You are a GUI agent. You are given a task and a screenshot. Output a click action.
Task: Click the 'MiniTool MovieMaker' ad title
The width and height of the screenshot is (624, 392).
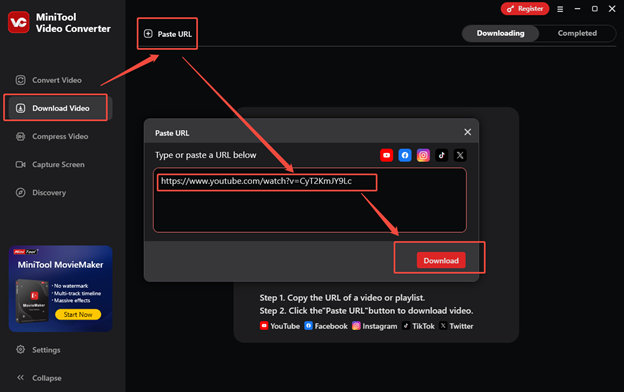(x=60, y=265)
